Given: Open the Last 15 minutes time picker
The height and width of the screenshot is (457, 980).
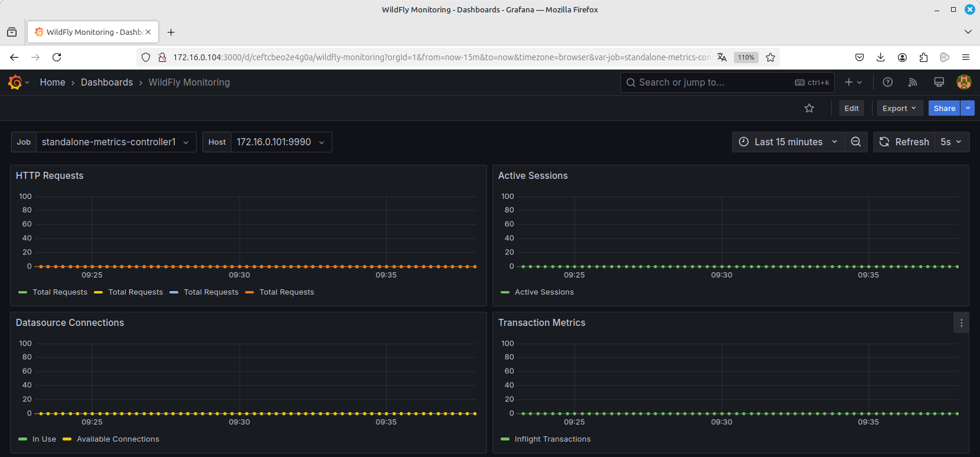Looking at the screenshot, I should 788,142.
